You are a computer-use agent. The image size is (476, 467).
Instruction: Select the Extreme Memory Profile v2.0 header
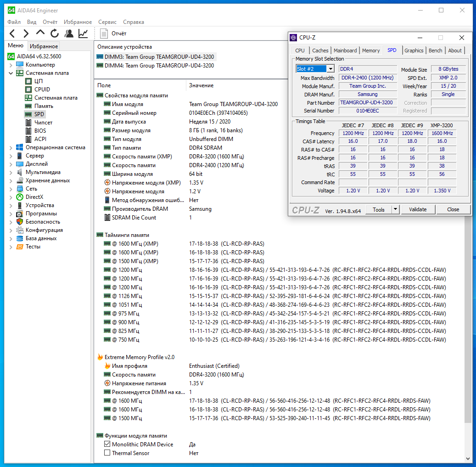click(140, 357)
